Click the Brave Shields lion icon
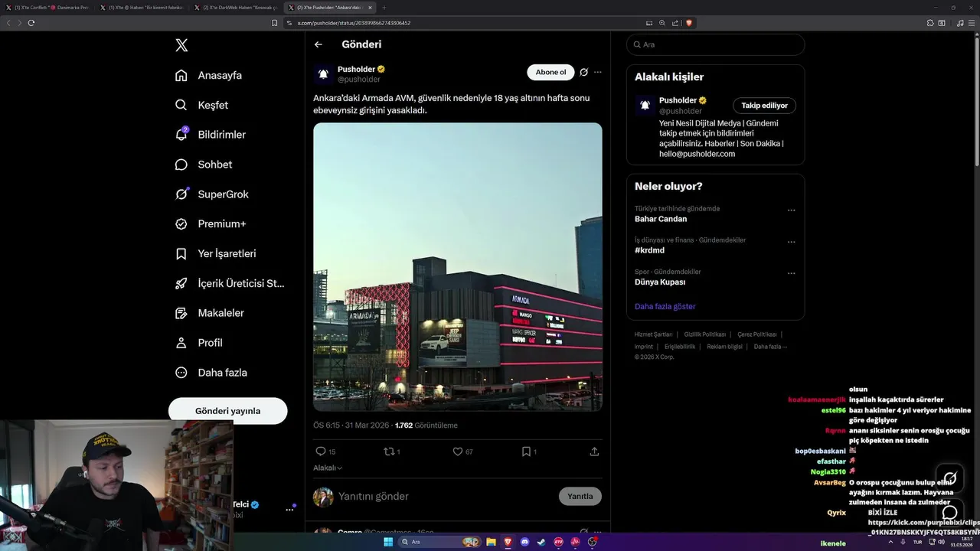This screenshot has height=551, width=980. click(689, 23)
